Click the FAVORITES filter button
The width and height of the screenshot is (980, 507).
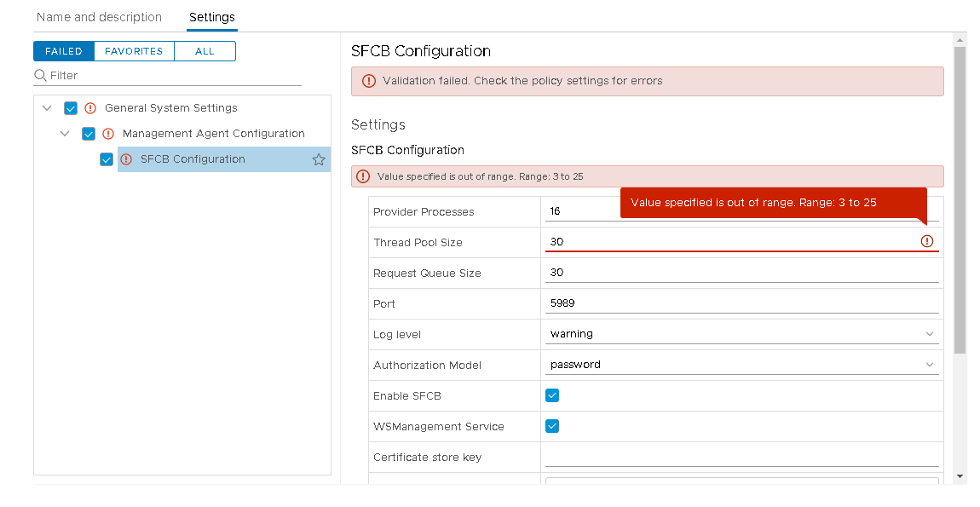pyautogui.click(x=134, y=51)
